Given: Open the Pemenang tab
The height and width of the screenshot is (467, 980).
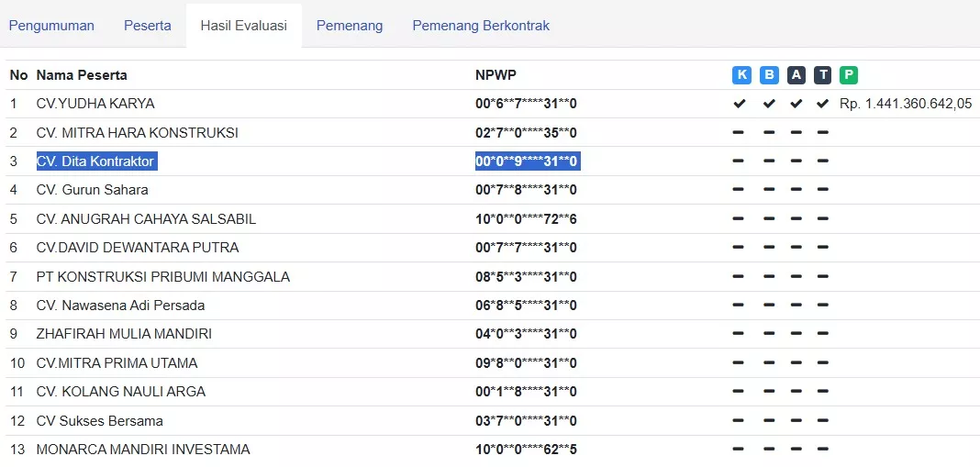Looking at the screenshot, I should coord(350,26).
